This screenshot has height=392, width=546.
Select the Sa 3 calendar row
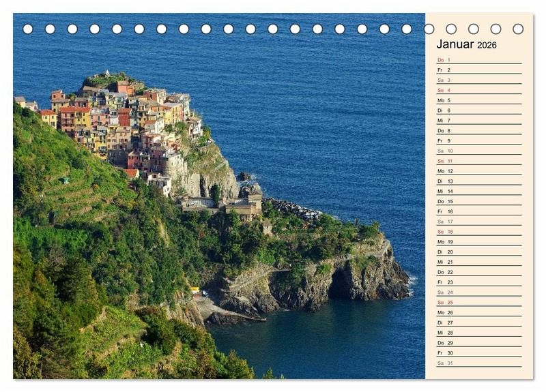coord(479,80)
